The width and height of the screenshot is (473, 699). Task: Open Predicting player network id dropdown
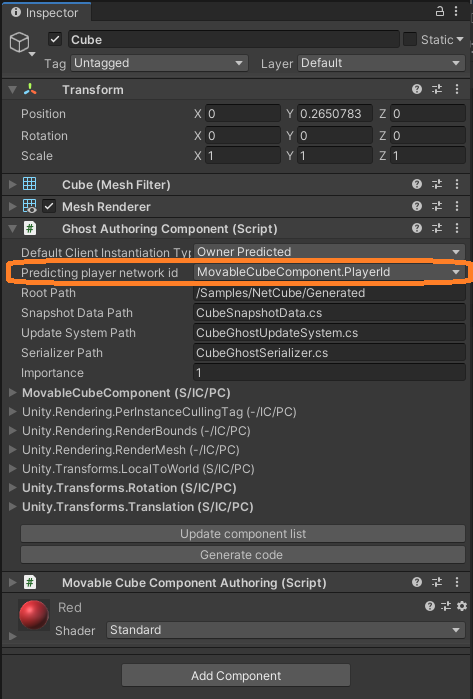click(329, 272)
